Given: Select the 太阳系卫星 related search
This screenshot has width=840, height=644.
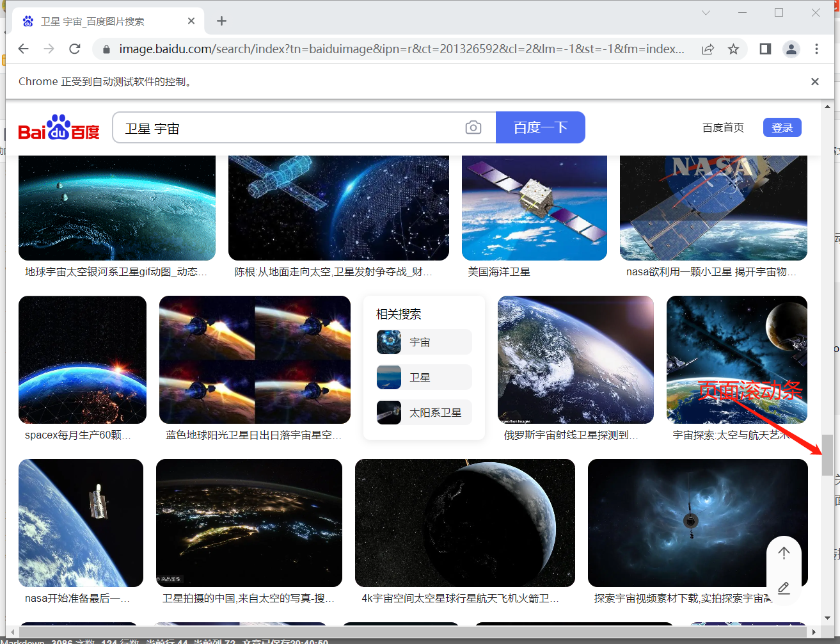Looking at the screenshot, I should tap(424, 412).
